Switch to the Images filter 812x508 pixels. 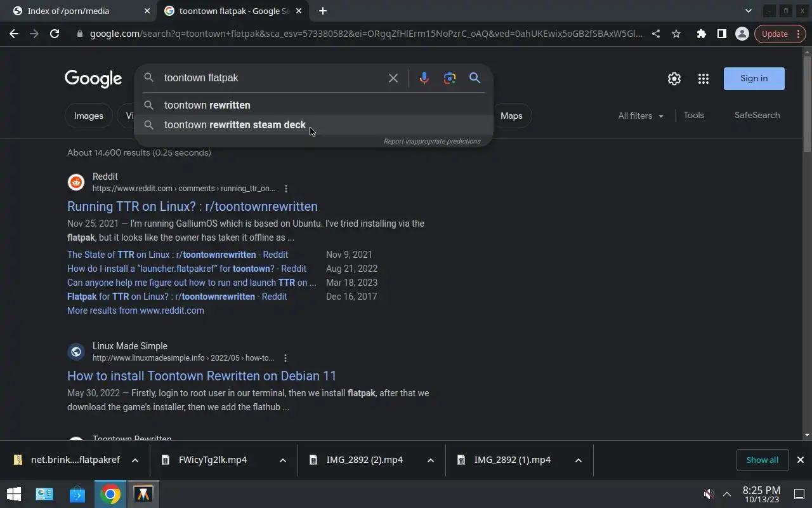tap(89, 116)
